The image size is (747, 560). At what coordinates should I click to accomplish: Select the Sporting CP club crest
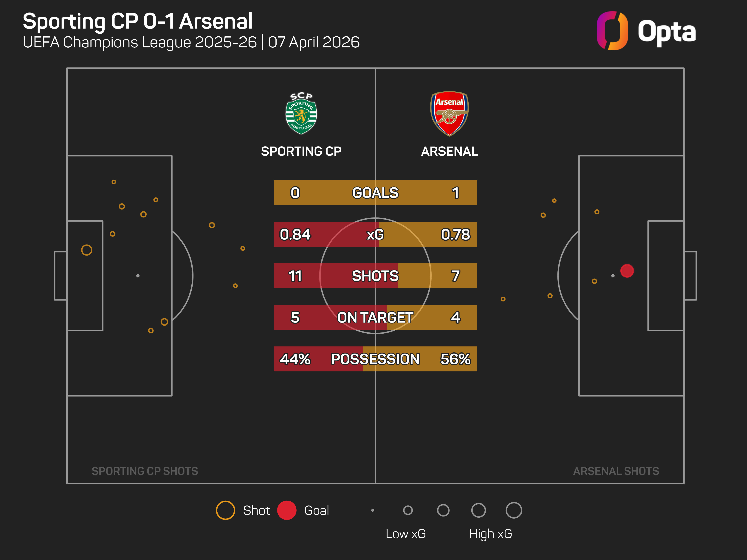(301, 113)
